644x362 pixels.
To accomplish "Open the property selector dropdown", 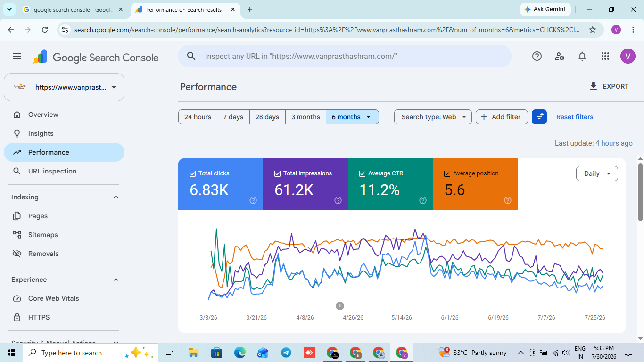I will tap(64, 87).
